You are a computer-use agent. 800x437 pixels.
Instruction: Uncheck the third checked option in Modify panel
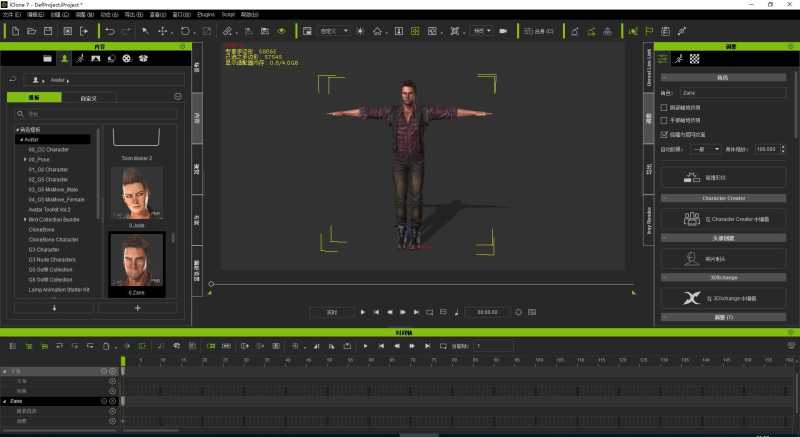[x=665, y=133]
